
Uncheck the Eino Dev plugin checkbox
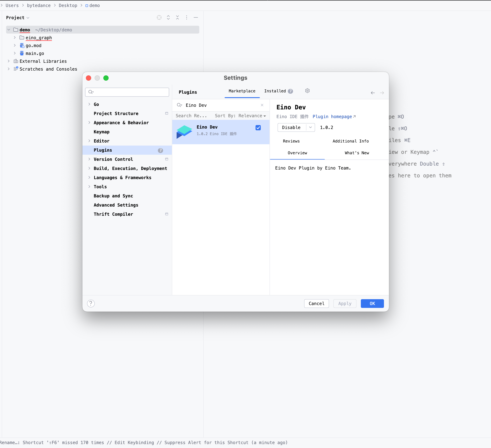(258, 128)
